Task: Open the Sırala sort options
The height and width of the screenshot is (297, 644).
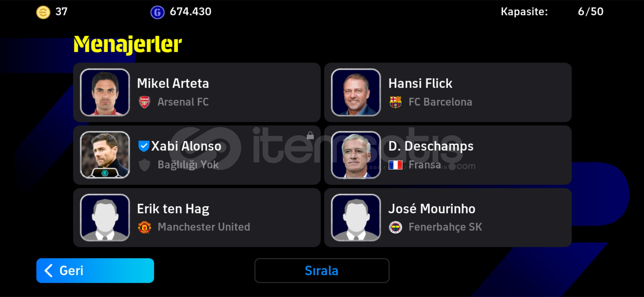Action: [x=322, y=271]
